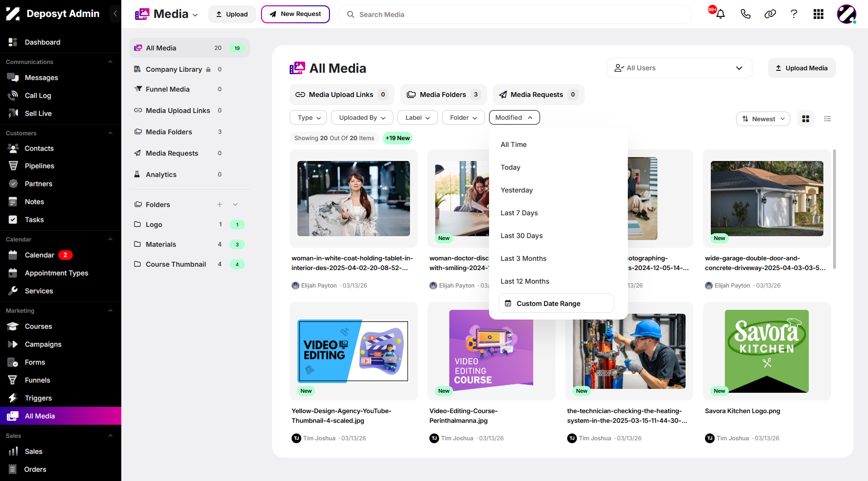Open the Label filter dropdown
Screen dimensions: 868x481
pyautogui.click(x=418, y=117)
